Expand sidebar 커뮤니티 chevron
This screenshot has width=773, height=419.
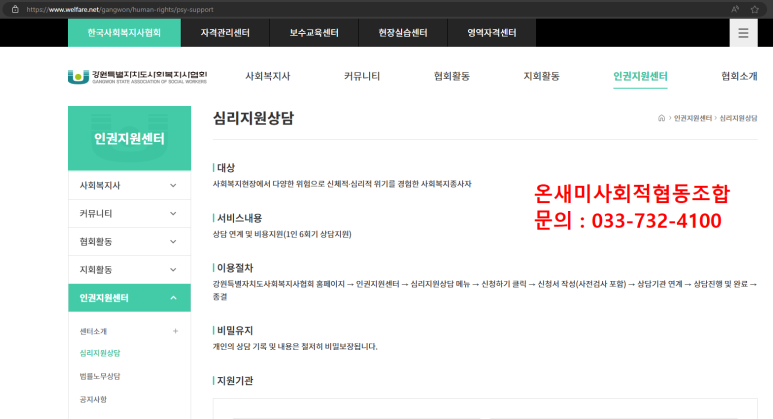point(173,214)
